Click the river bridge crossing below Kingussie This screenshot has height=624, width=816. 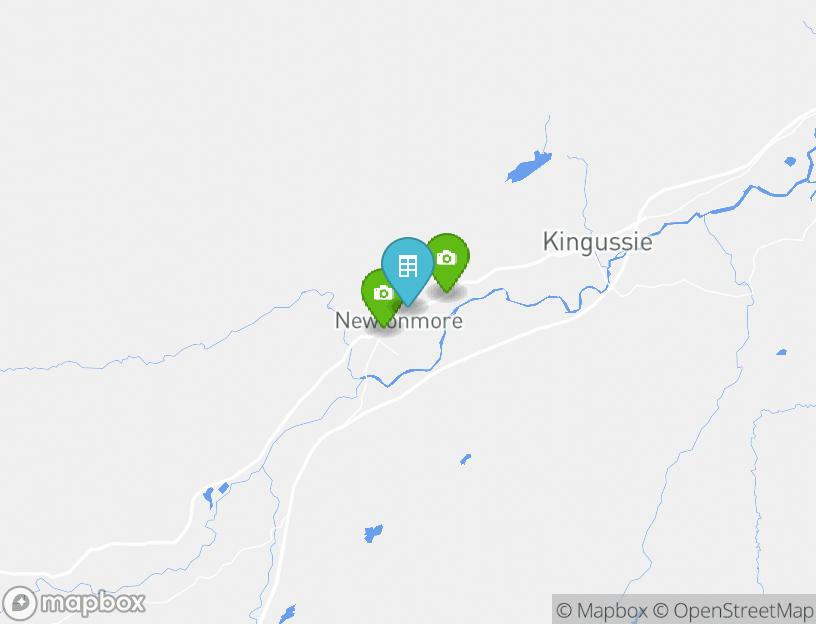607,285
